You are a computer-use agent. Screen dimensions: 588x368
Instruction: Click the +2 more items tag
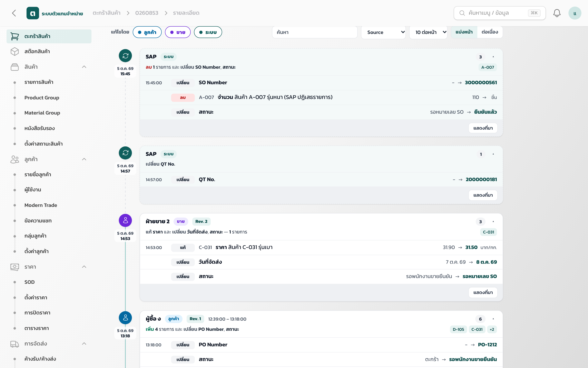pyautogui.click(x=492, y=330)
